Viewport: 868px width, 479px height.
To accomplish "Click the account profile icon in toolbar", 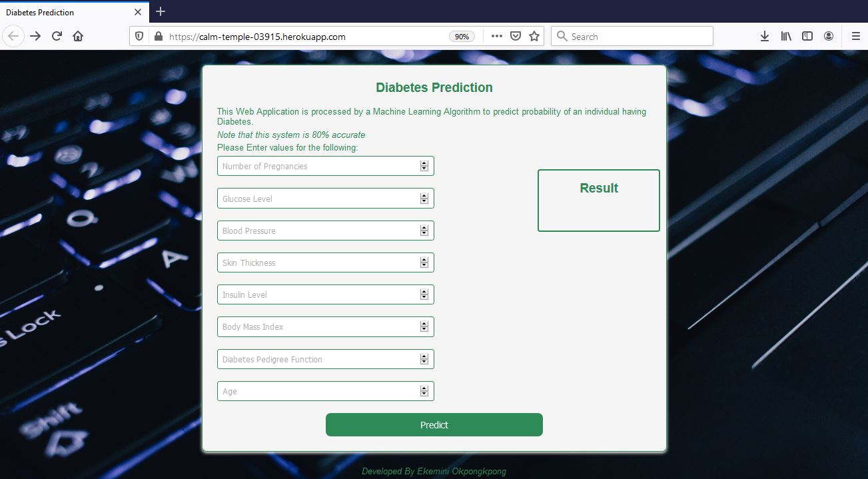I will coord(828,36).
